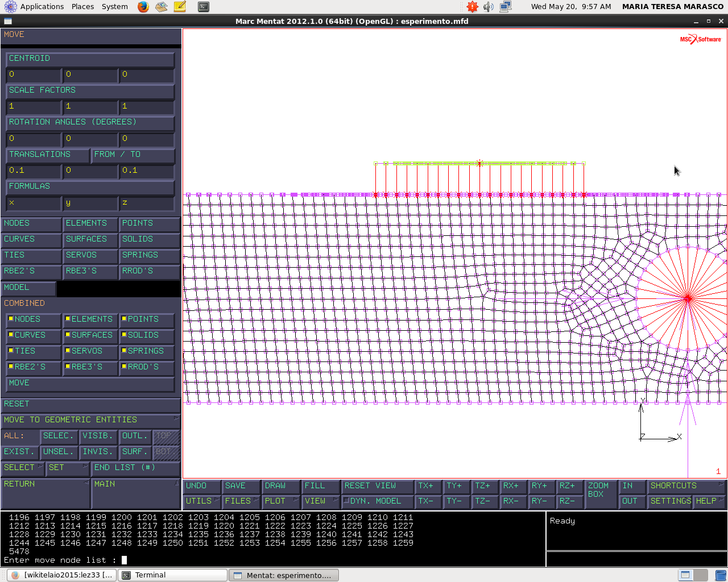Select move NODES button
The image size is (728, 582).
point(31,223)
